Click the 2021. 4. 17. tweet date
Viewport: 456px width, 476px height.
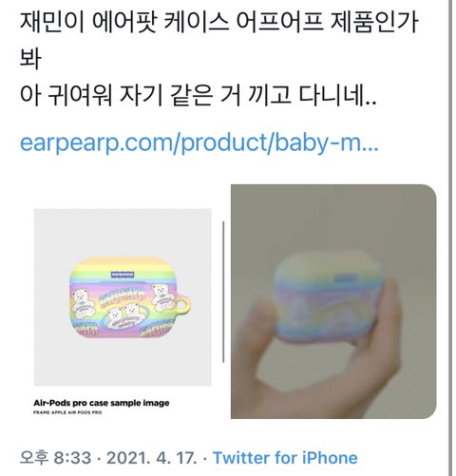[x=151, y=458]
